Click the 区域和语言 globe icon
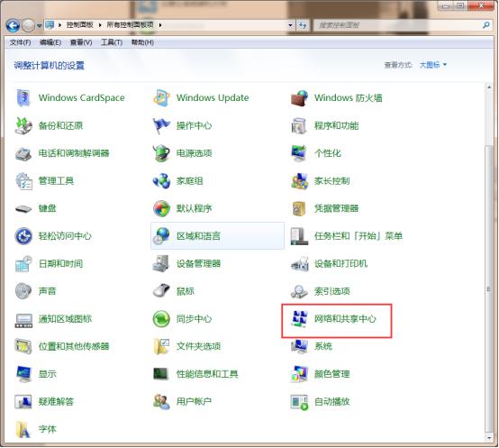Image resolution: width=499 pixels, height=448 pixels. [x=161, y=236]
